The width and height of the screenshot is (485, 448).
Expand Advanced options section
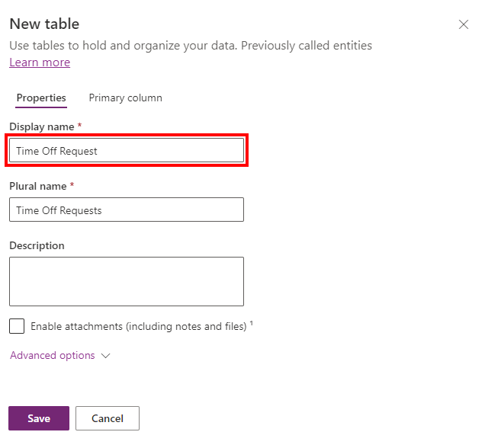point(52,356)
